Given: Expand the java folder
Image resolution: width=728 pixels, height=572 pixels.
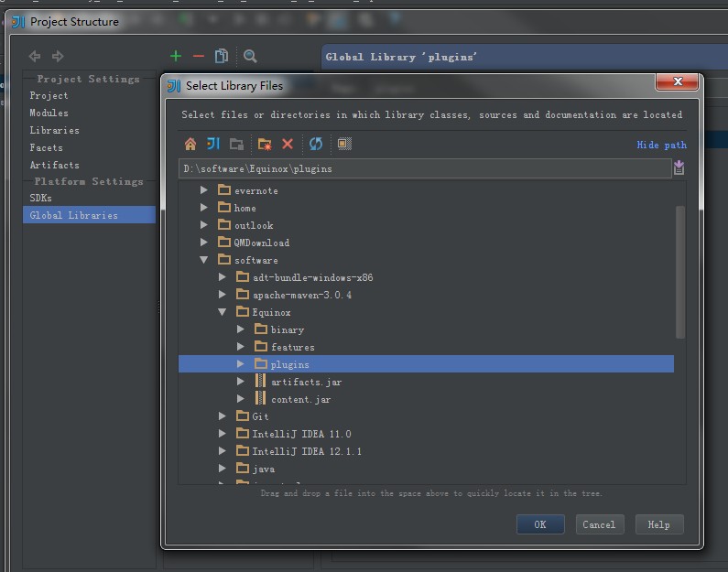Looking at the screenshot, I should click(x=223, y=468).
